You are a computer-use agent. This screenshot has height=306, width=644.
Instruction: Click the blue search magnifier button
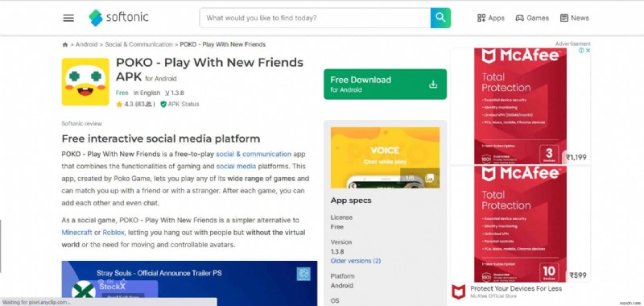coord(440,18)
